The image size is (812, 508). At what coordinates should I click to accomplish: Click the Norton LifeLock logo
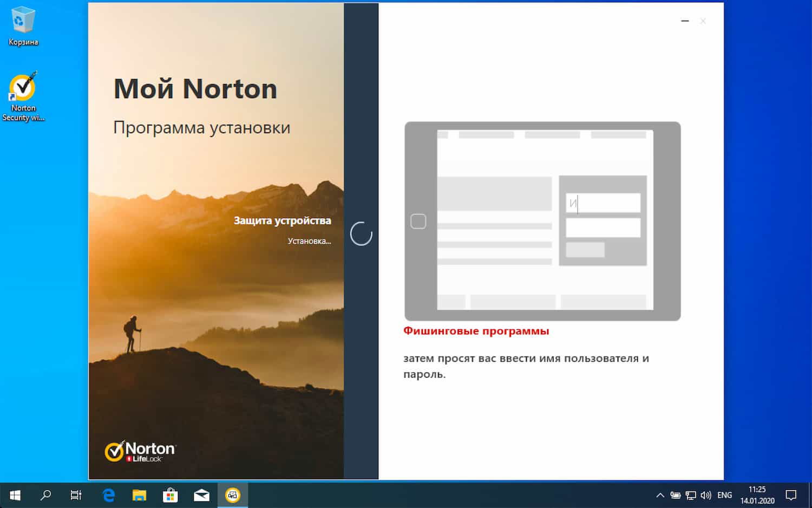tap(140, 451)
